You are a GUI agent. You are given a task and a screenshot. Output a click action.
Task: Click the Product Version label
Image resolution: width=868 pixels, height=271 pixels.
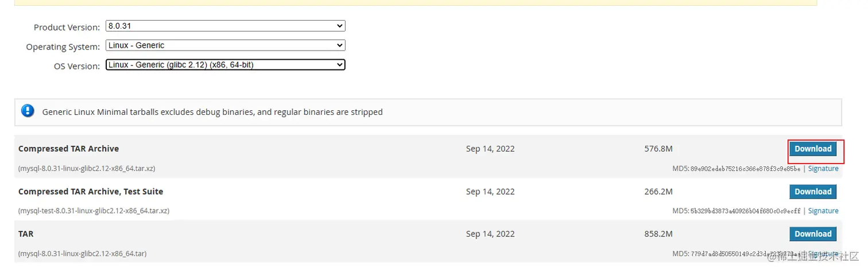click(x=67, y=28)
